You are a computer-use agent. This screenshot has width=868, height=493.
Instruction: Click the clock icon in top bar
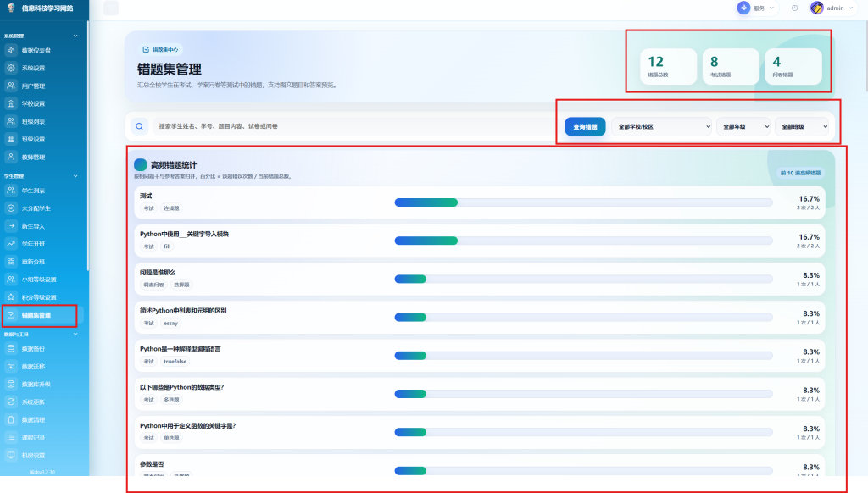(794, 8)
